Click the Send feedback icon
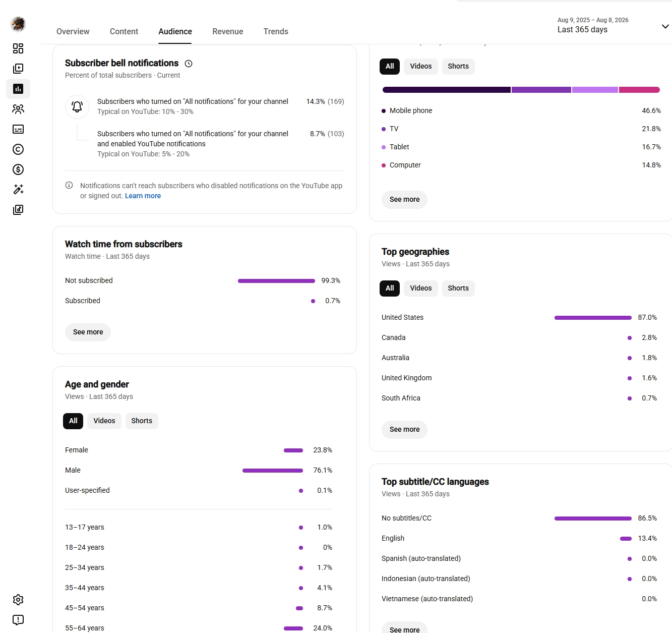Viewport: 672px width, 633px height. (x=18, y=620)
